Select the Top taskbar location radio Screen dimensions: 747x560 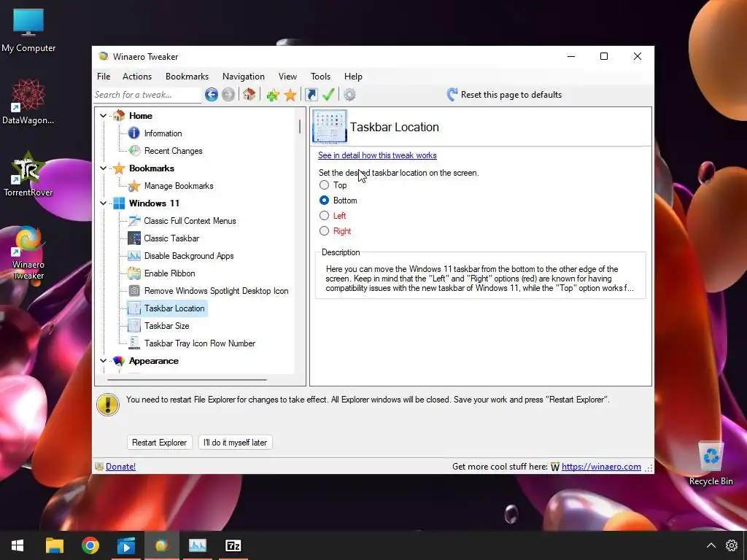click(324, 184)
